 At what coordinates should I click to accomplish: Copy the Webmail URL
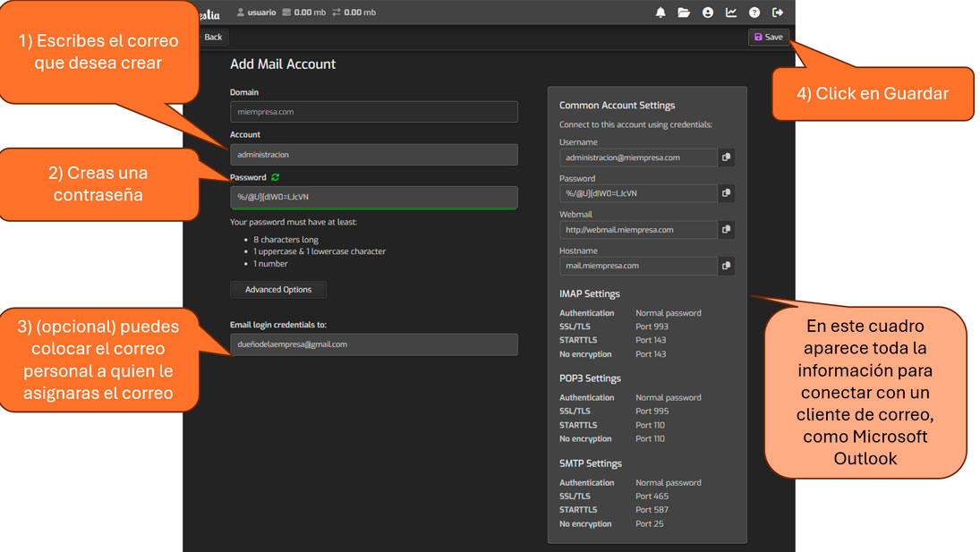[726, 230]
